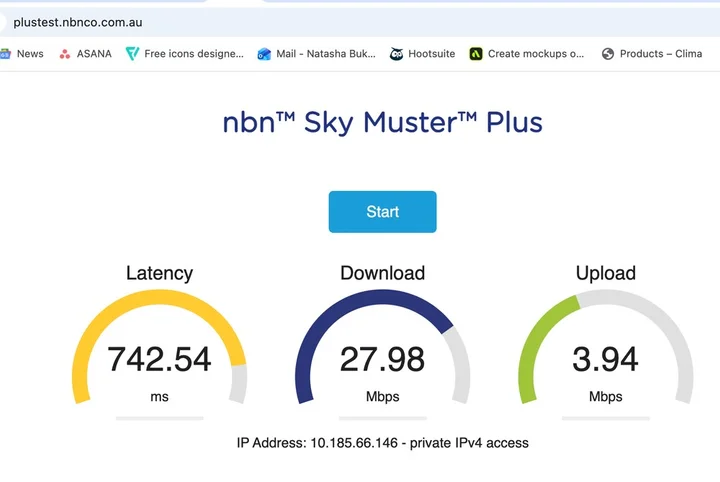Open the News bookmark label

pyautogui.click(x=30, y=54)
